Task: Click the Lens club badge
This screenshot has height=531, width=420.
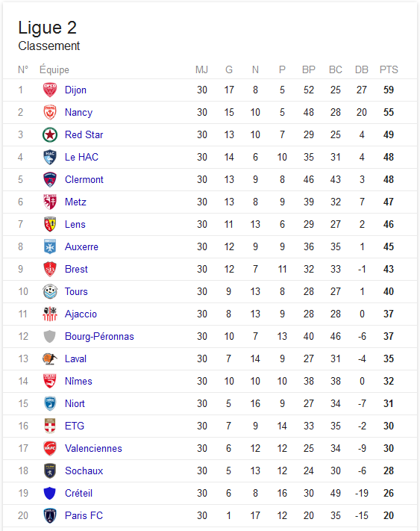Action: pyautogui.click(x=50, y=224)
